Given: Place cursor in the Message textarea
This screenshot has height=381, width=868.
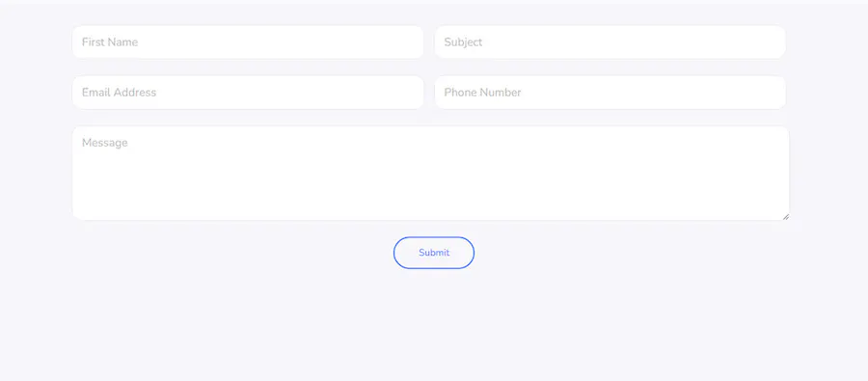Looking at the screenshot, I should click(431, 174).
